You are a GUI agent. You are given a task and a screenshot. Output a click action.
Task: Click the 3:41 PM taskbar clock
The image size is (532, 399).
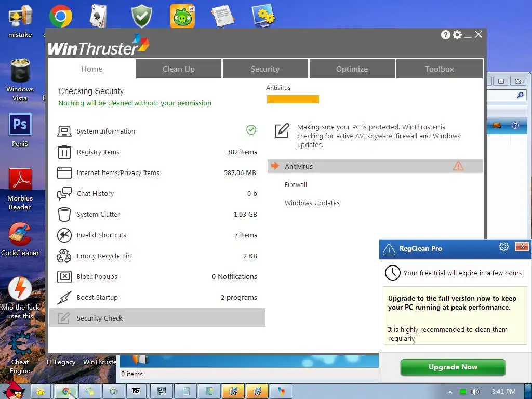(x=503, y=392)
